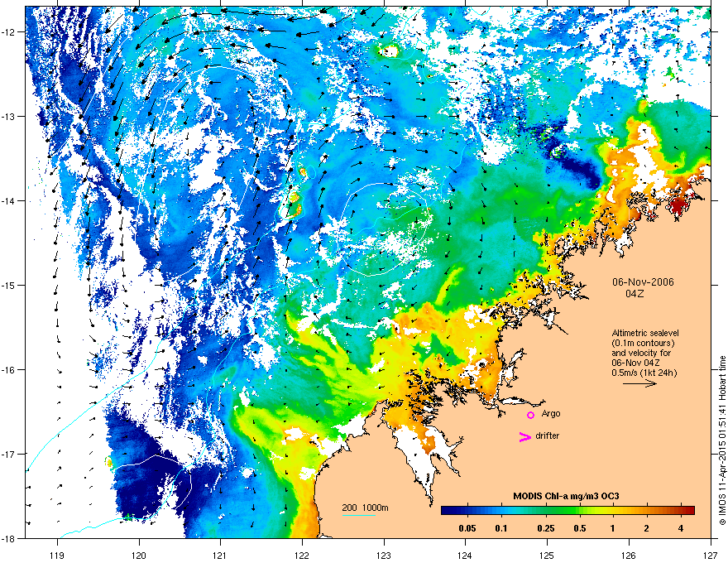Click longitude axis label '124'
This screenshot has height=563, width=728.
point(466,555)
